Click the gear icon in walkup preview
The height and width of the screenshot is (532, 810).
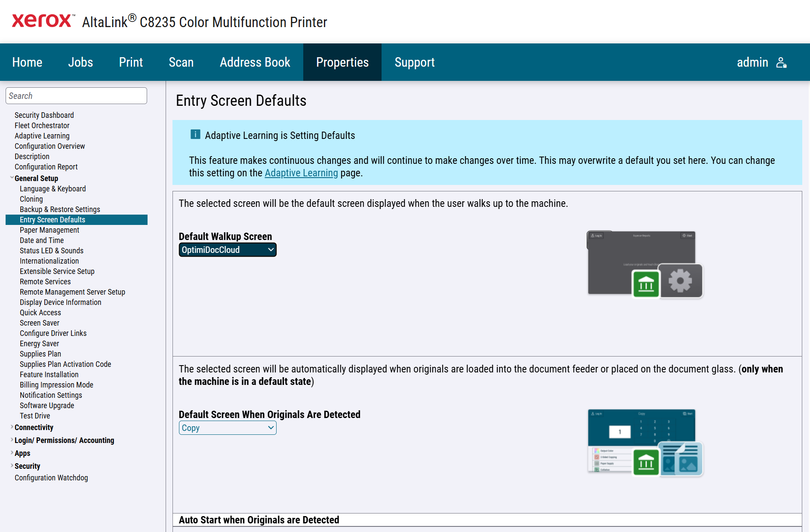[x=680, y=281]
